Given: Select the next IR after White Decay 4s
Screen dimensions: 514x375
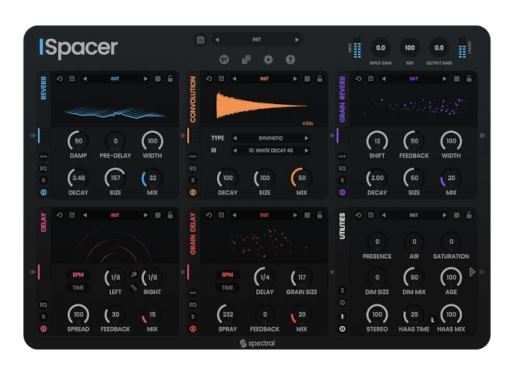Looking at the screenshot, I should [x=306, y=151].
